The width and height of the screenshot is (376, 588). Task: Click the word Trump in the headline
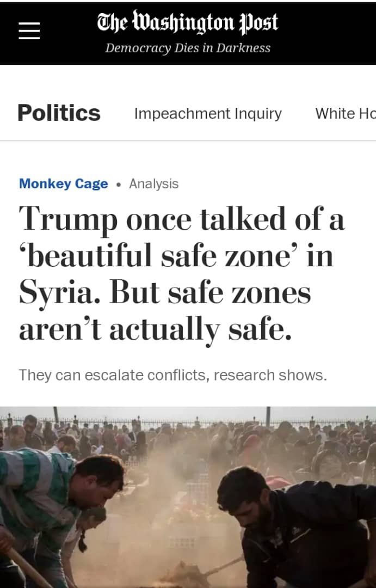tap(68, 219)
